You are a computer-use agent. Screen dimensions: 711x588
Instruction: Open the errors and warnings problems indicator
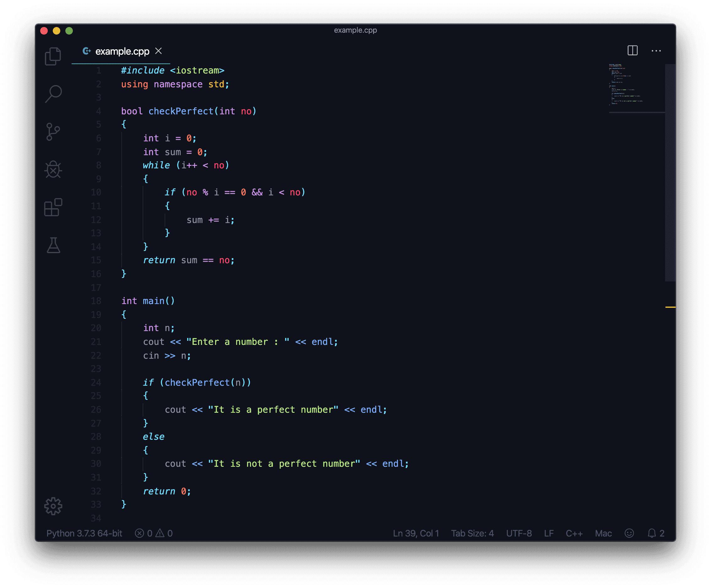(154, 533)
